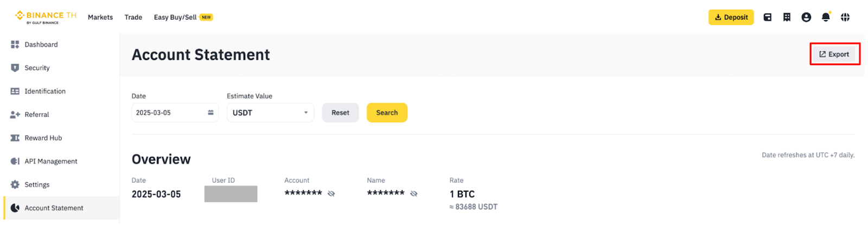Viewport: 868px width, 225px height.
Task: Click the Binance TH logo
Action: 46,17
